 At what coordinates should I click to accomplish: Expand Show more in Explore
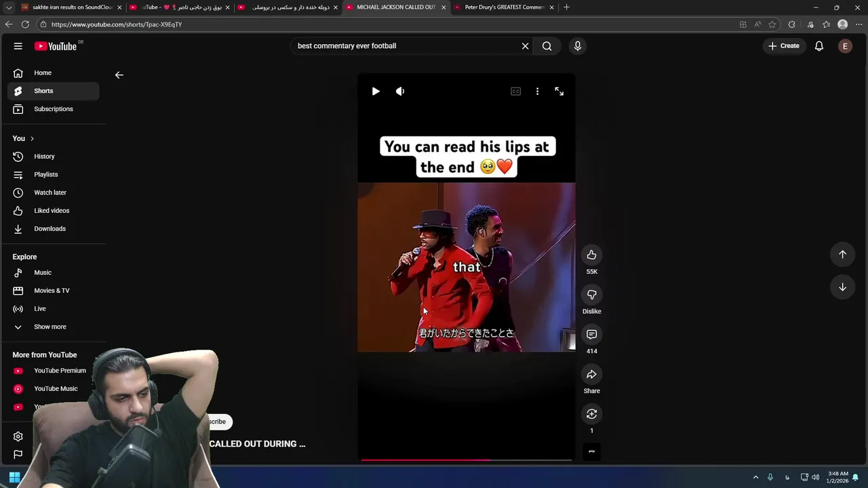pos(53,327)
